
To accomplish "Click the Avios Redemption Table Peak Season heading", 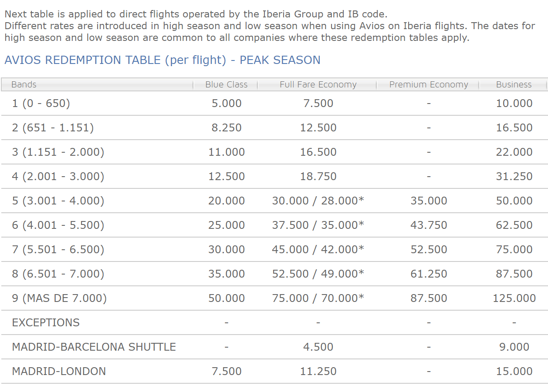I will [162, 60].
